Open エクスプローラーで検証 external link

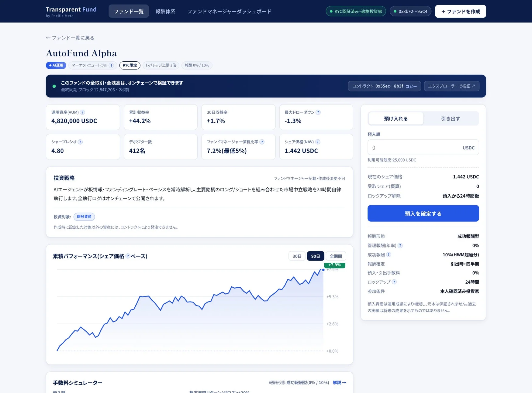451,86
